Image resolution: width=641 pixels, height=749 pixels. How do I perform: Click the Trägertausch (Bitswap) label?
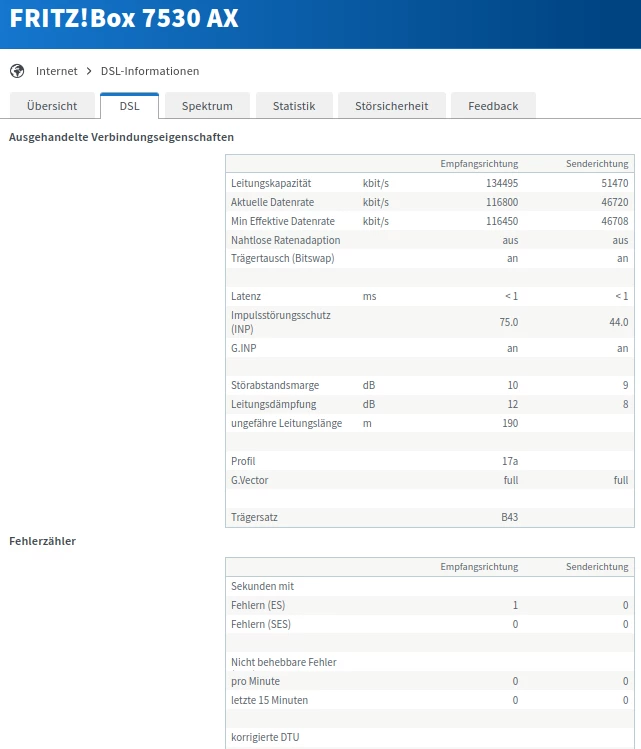283,258
